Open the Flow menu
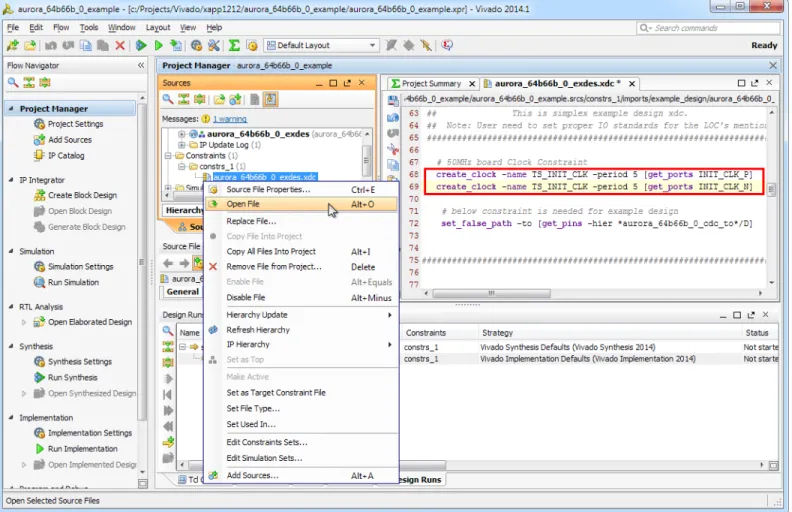Screen dimensions: 792x512 [x=61, y=27]
